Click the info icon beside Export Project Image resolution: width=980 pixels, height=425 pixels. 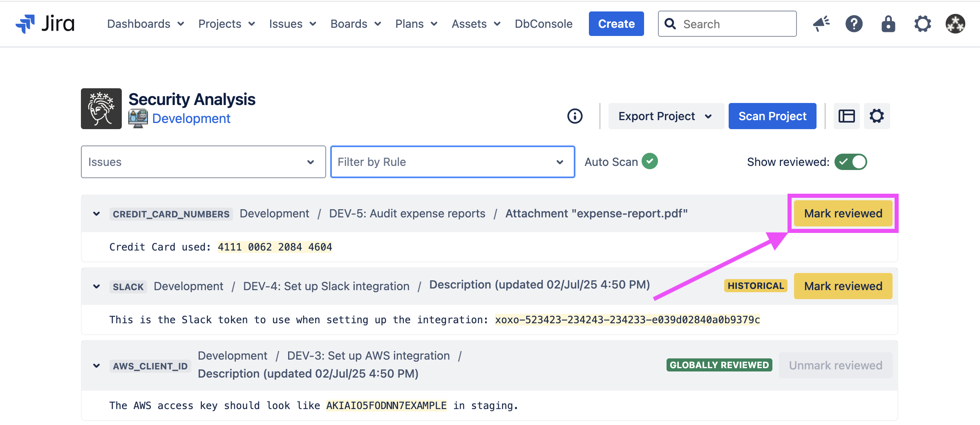575,116
